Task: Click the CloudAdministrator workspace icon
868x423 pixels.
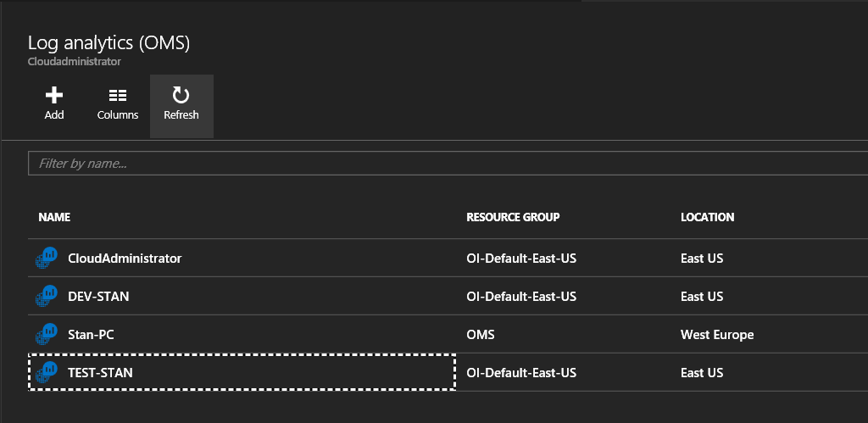Action: [46, 259]
